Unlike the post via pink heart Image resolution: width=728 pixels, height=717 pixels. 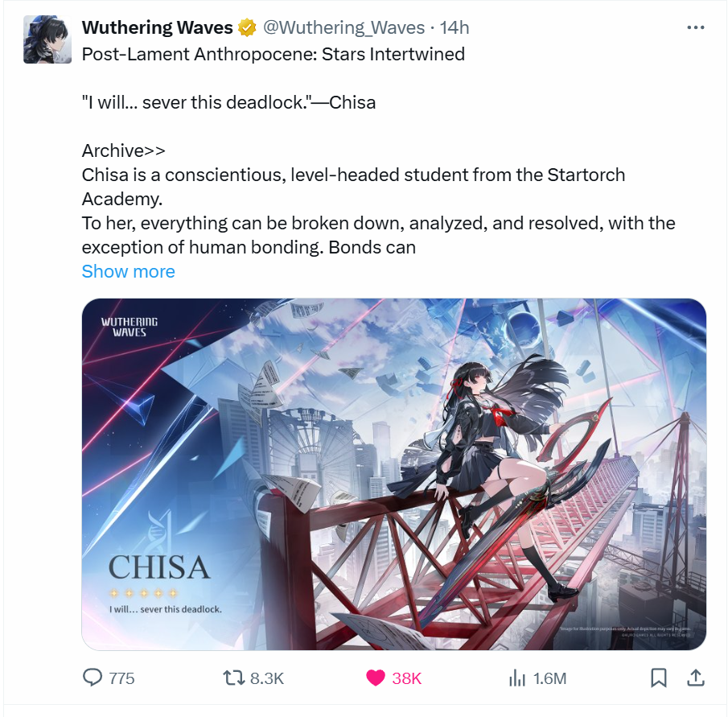pyautogui.click(x=375, y=678)
